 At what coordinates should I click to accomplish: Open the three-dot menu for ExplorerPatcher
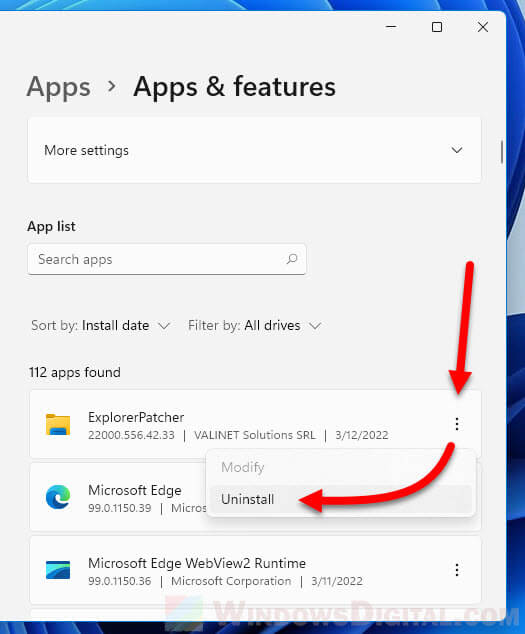(x=457, y=424)
